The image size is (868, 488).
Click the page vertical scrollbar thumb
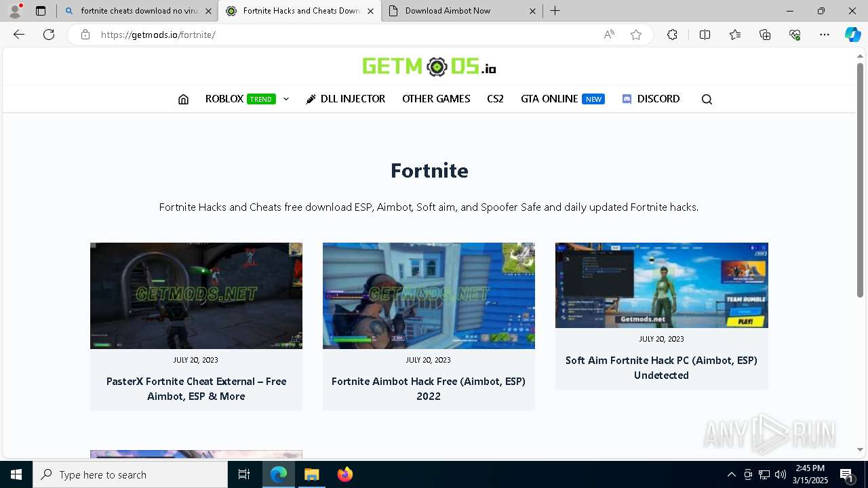point(860,180)
